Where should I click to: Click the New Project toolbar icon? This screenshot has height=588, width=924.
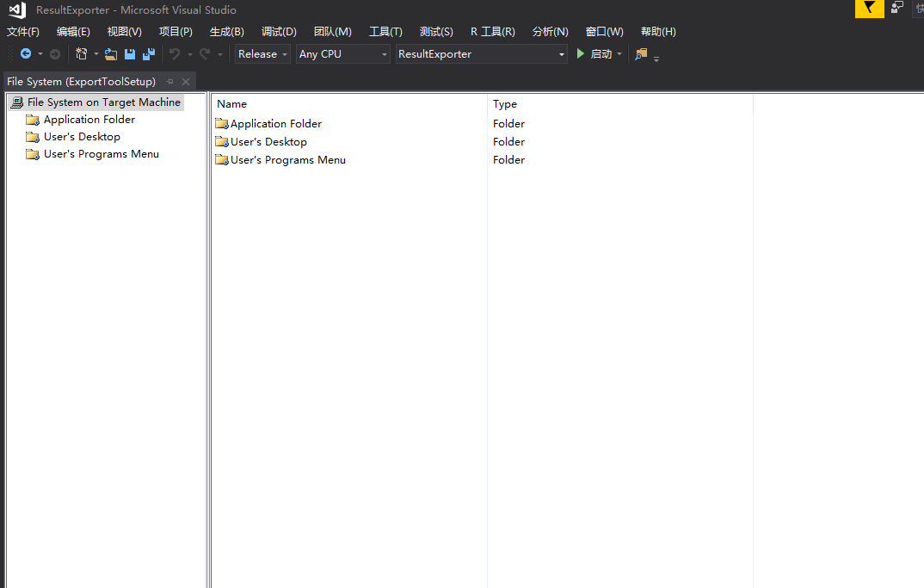82,54
